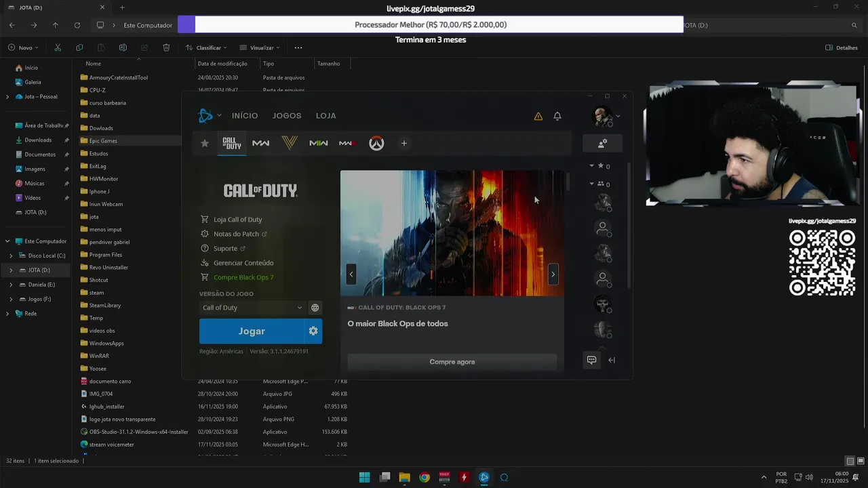The width and height of the screenshot is (868, 488).
Task: Open the chat bubble icon
Action: 591,360
